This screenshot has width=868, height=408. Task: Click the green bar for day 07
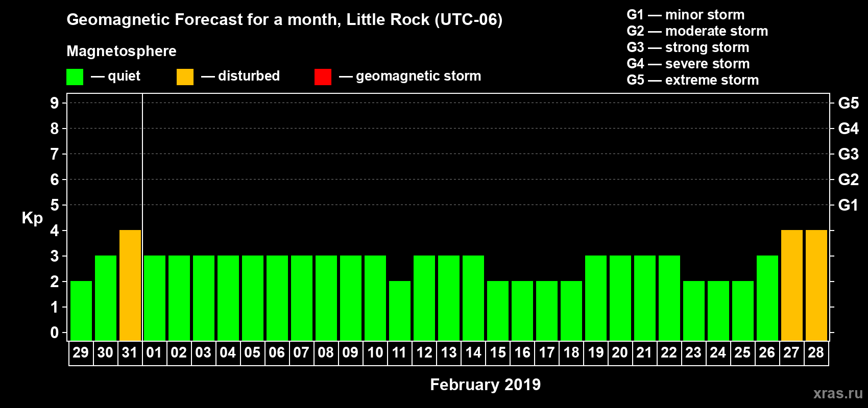302,298
